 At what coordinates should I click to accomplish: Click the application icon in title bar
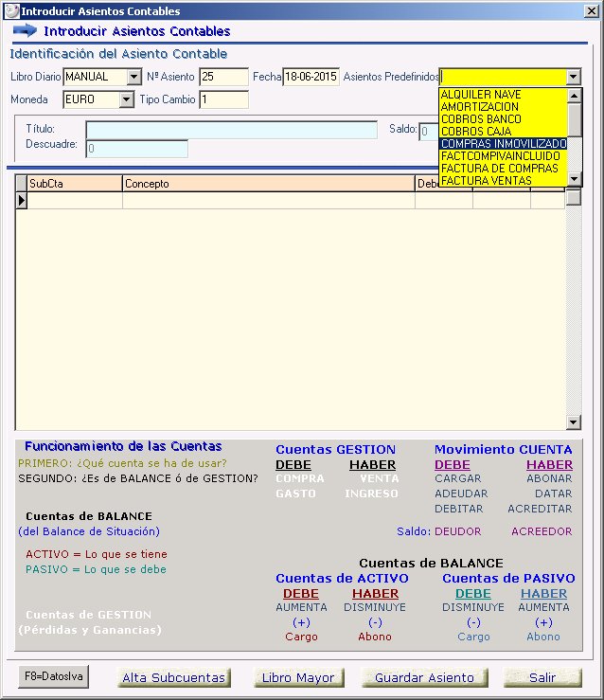coord(12,11)
